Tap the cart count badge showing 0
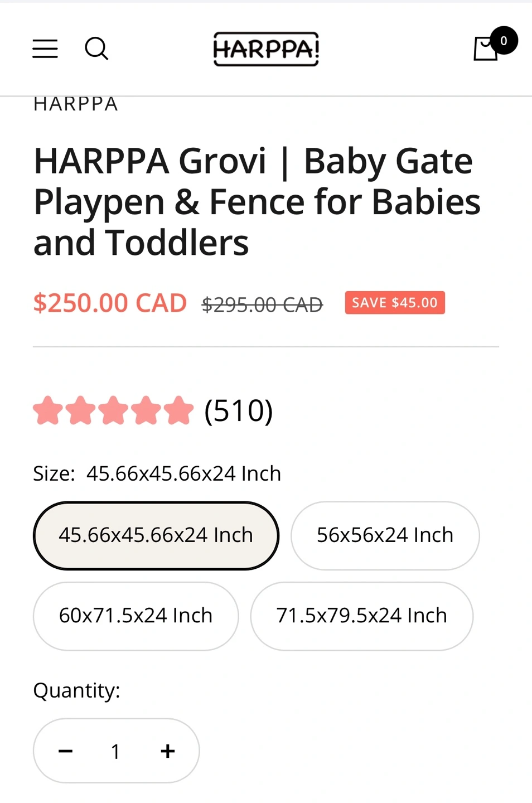The width and height of the screenshot is (532, 803). (x=504, y=41)
